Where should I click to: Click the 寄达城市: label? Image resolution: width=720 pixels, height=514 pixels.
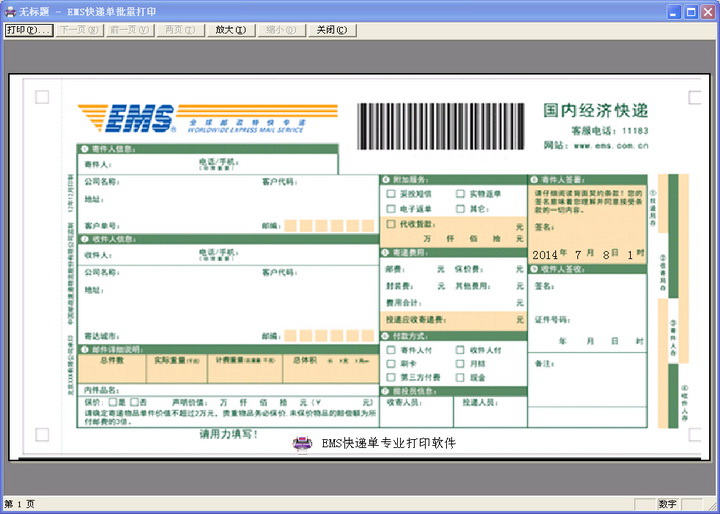pyautogui.click(x=102, y=336)
